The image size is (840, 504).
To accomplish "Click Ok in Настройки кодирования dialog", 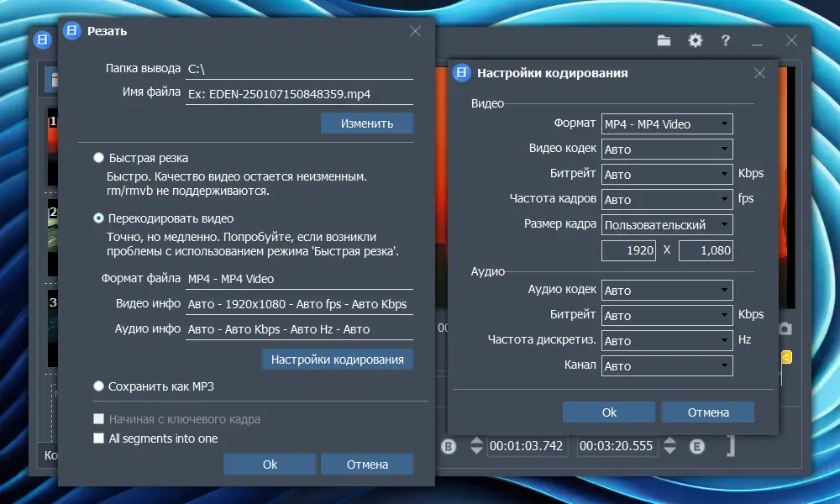I will [x=609, y=412].
